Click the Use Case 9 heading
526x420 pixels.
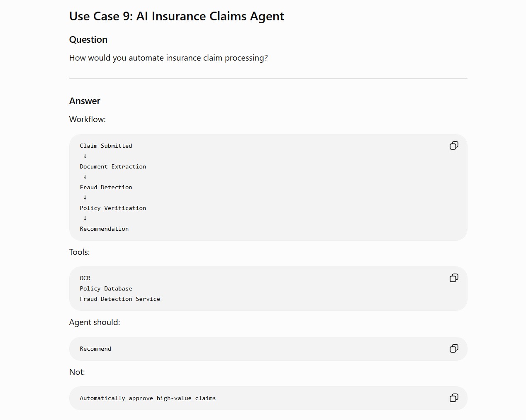coord(176,16)
